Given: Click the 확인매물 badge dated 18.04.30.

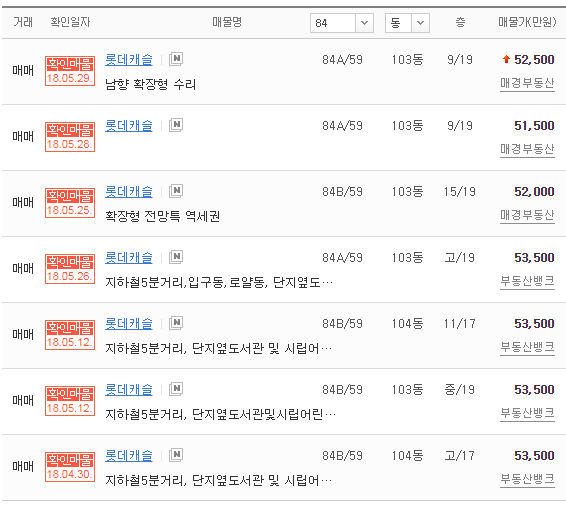Looking at the screenshot, I should 70,467.
